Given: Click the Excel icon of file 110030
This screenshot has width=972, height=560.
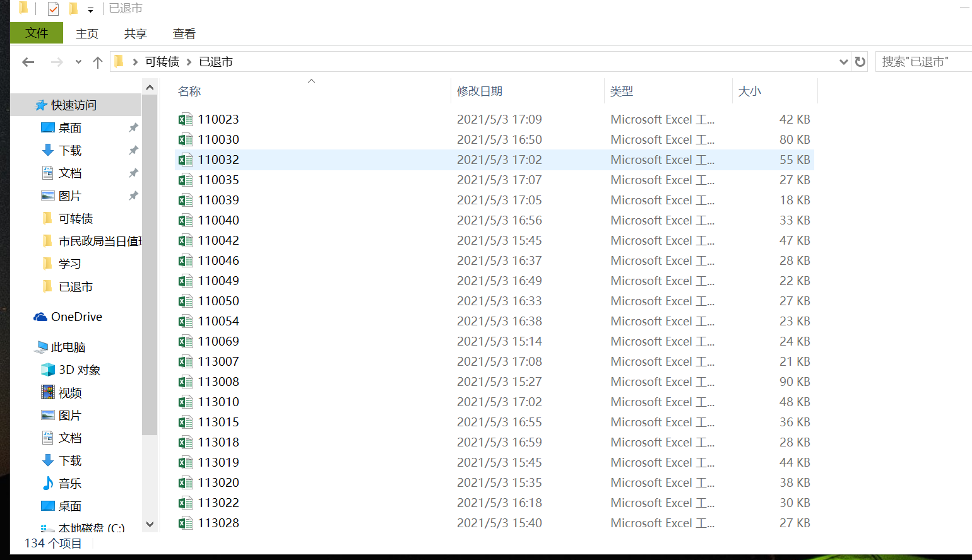Looking at the screenshot, I should click(x=186, y=139).
